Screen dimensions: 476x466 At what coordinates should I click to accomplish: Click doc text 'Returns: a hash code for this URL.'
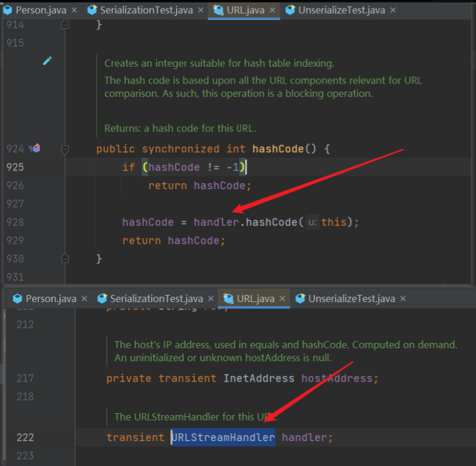click(x=180, y=128)
